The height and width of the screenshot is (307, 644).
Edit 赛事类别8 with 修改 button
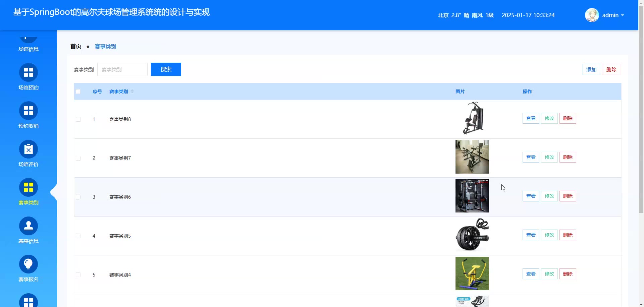549,118
